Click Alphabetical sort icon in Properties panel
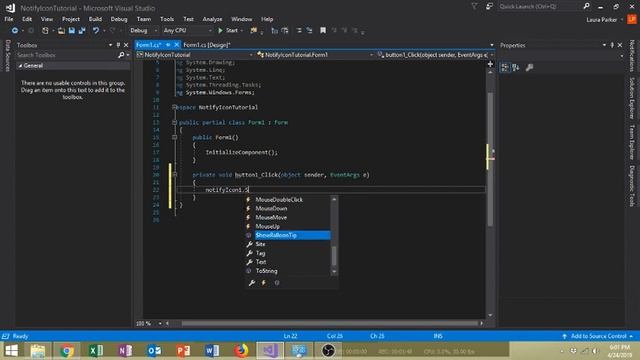 point(516,68)
